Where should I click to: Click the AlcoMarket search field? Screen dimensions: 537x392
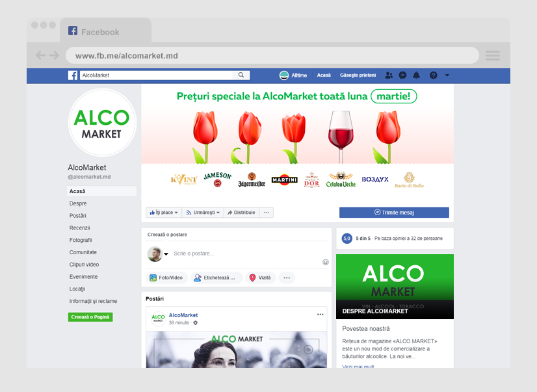pyautogui.click(x=164, y=75)
